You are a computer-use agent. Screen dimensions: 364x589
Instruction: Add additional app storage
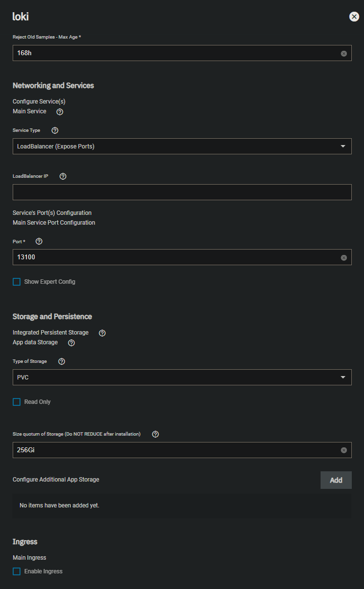[336, 480]
